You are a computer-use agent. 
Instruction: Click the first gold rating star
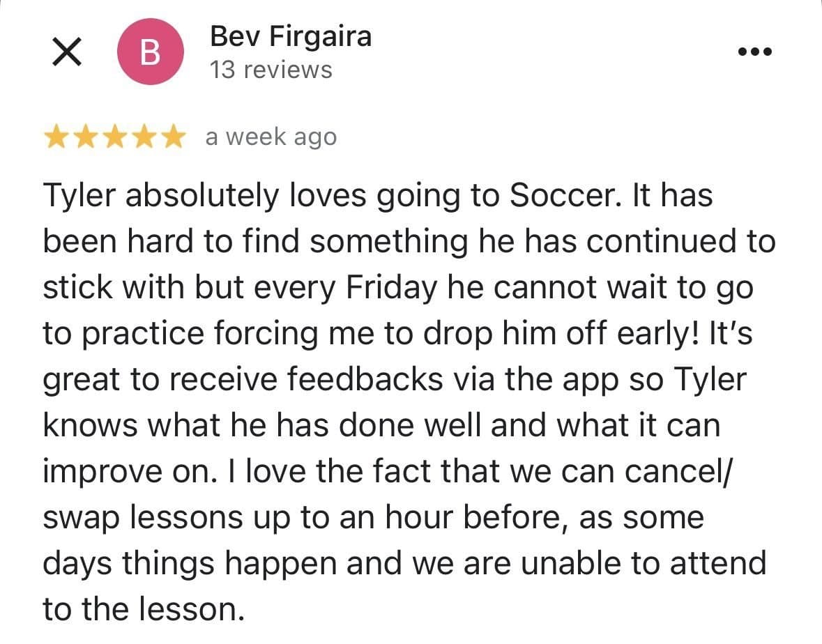point(55,138)
